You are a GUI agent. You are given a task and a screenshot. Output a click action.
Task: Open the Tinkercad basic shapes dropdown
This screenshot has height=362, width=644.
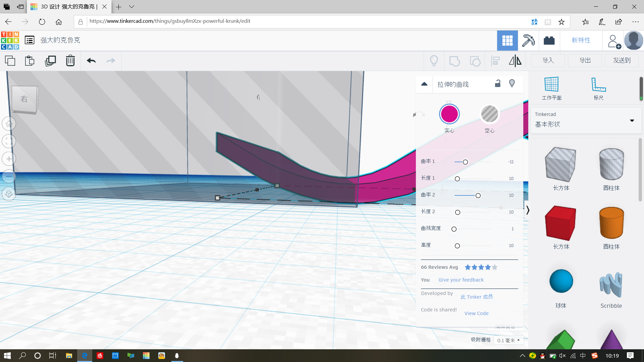(586, 120)
